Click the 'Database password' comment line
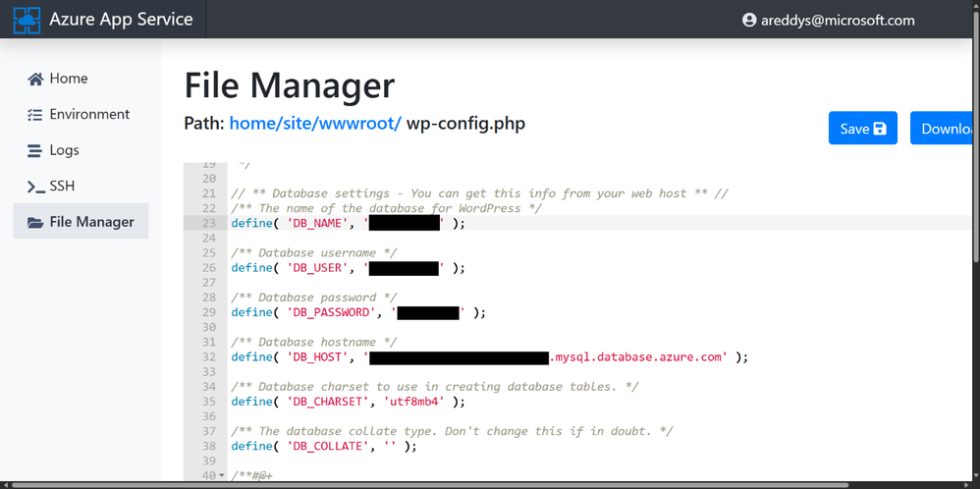This screenshot has height=489, width=980. [314, 298]
